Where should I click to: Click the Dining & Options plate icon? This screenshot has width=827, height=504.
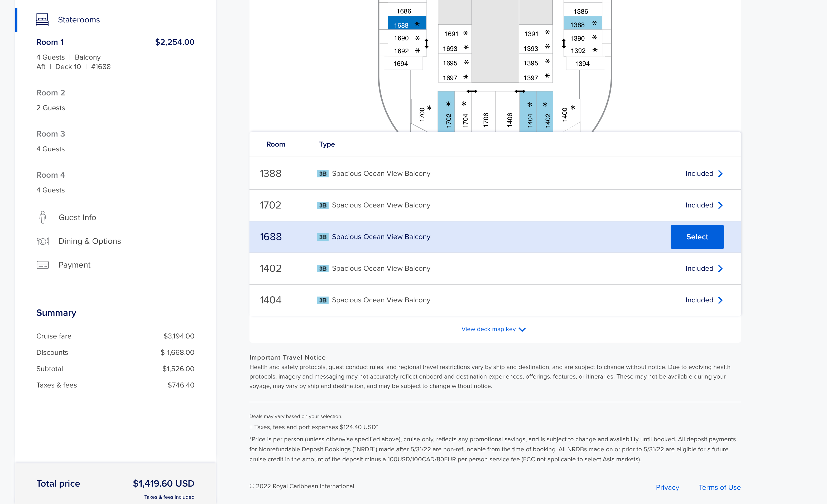coord(43,241)
